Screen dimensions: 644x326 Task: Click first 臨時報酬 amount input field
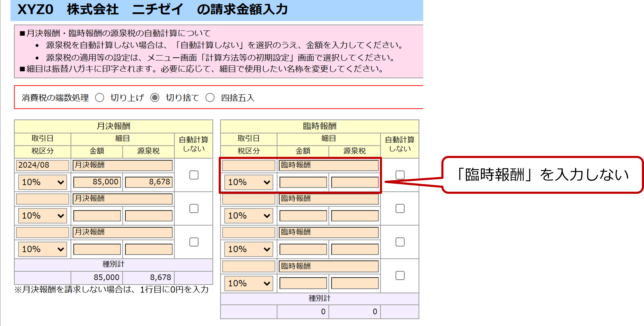(303, 182)
